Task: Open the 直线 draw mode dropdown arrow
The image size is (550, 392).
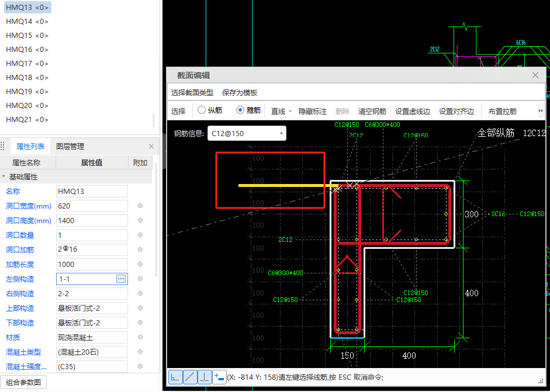Action: (x=290, y=111)
